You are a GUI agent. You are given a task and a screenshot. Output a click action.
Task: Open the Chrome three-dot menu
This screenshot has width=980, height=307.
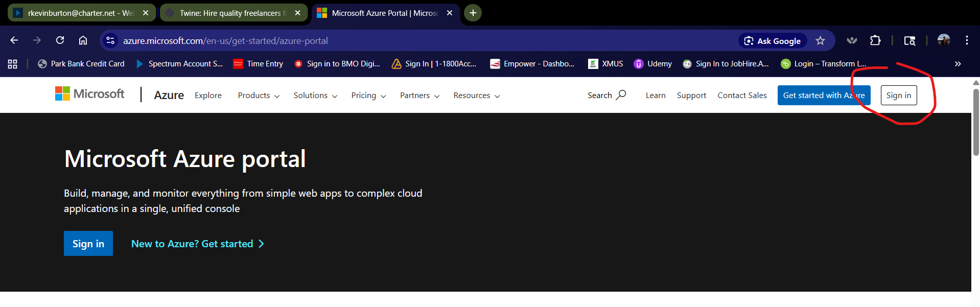point(967,40)
